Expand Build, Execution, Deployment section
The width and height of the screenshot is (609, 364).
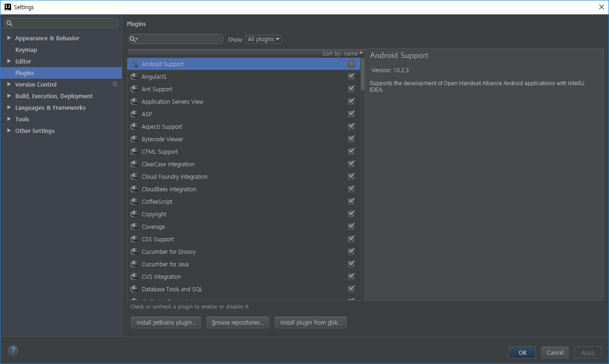pos(9,96)
